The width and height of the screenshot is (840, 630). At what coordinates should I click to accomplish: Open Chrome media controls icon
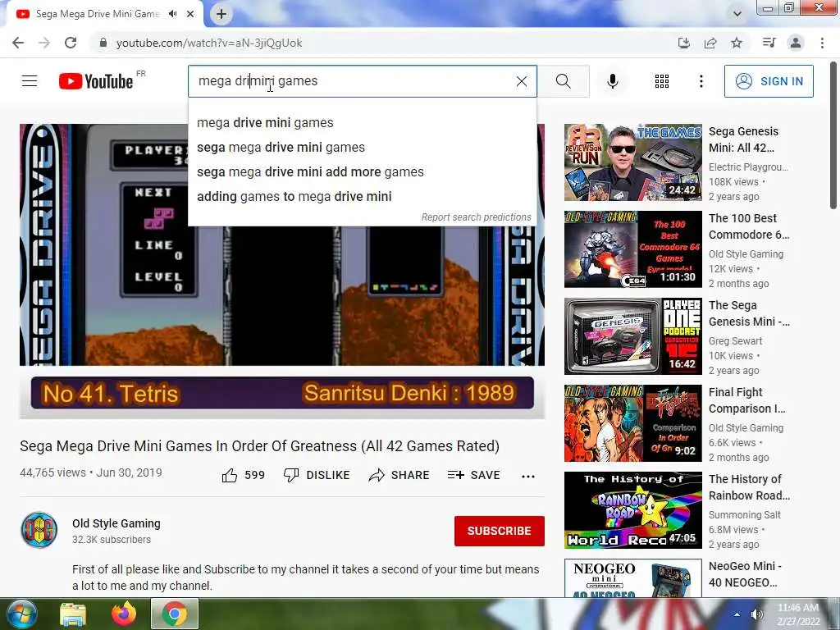pos(769,43)
